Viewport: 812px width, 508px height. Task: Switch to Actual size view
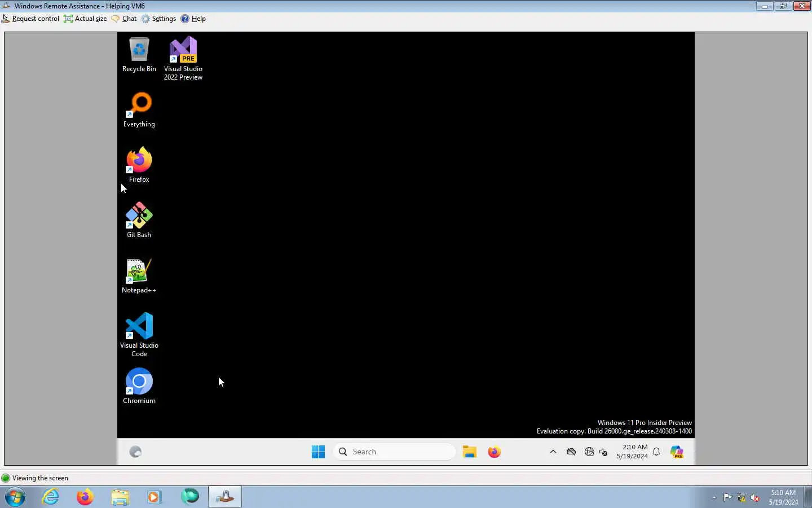85,19
